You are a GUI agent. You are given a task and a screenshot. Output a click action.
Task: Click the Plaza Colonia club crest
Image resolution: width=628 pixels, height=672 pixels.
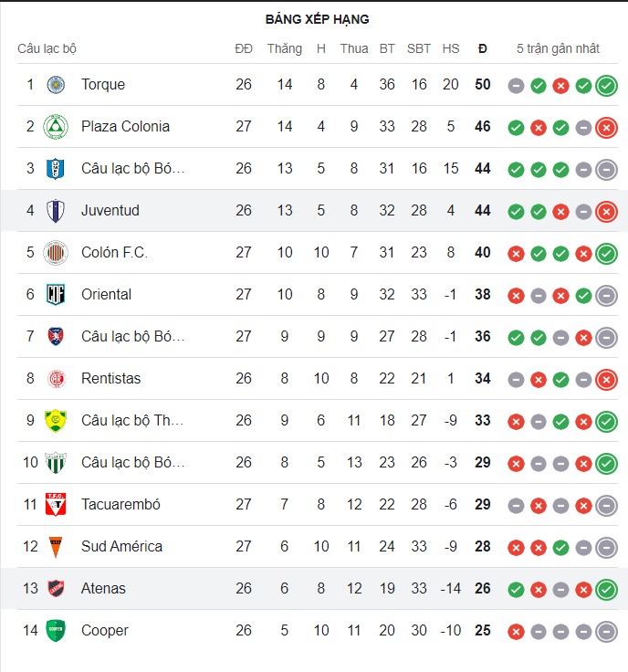[x=56, y=127]
